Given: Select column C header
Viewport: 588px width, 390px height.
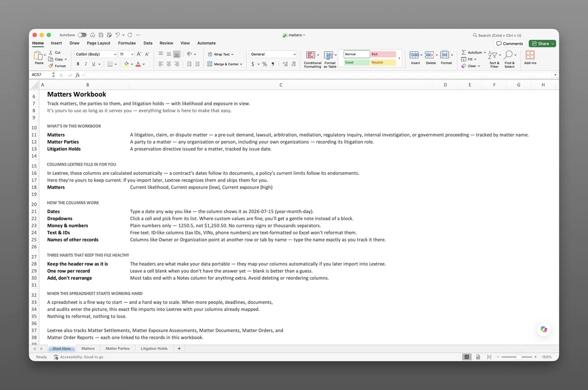Looking at the screenshot, I should click(281, 85).
